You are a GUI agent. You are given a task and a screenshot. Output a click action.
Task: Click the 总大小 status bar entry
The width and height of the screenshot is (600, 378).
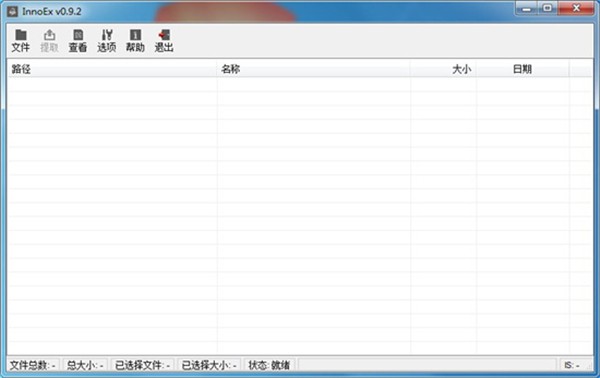[85, 365]
